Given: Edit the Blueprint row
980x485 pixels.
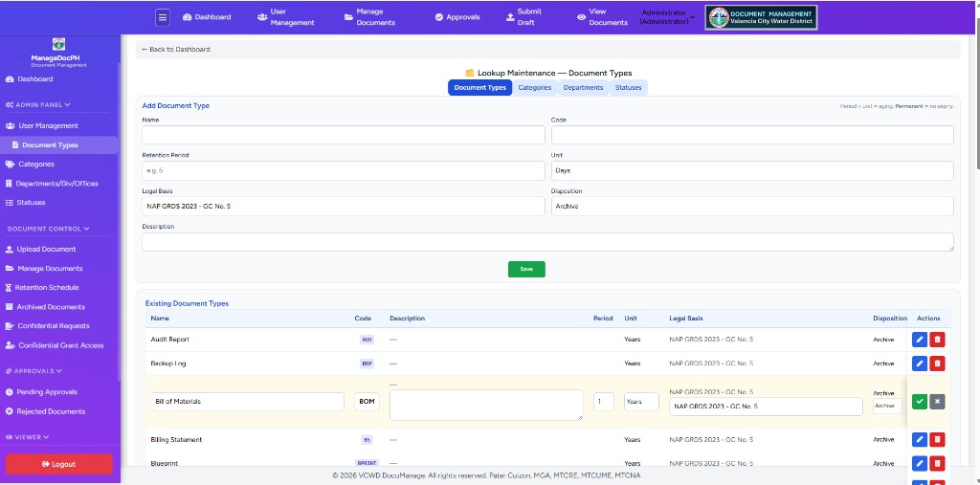Looking at the screenshot, I should (x=920, y=463).
